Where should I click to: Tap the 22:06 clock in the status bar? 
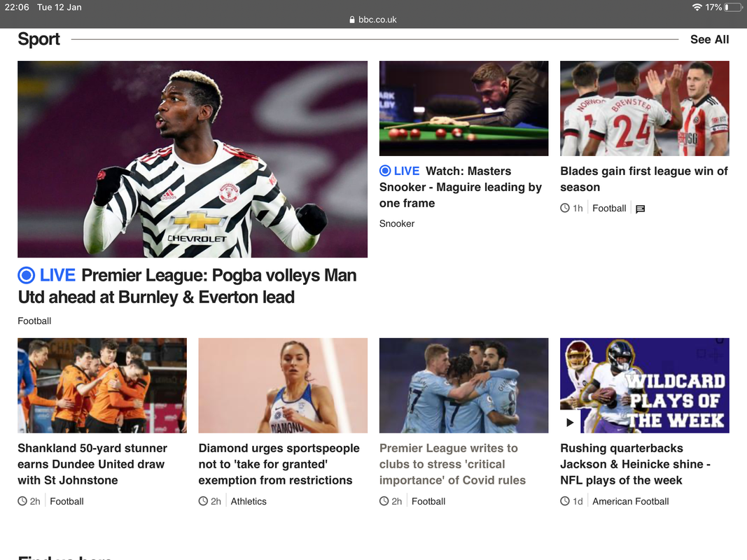(x=17, y=7)
